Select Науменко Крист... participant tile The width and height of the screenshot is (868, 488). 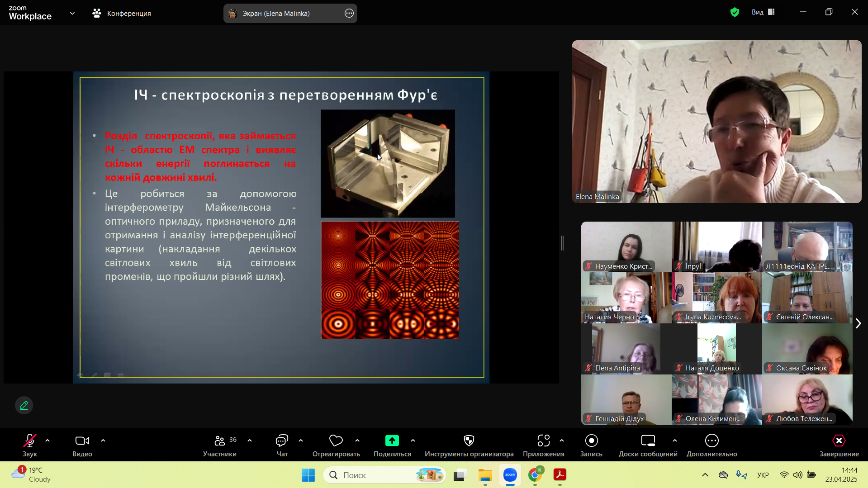(x=626, y=247)
